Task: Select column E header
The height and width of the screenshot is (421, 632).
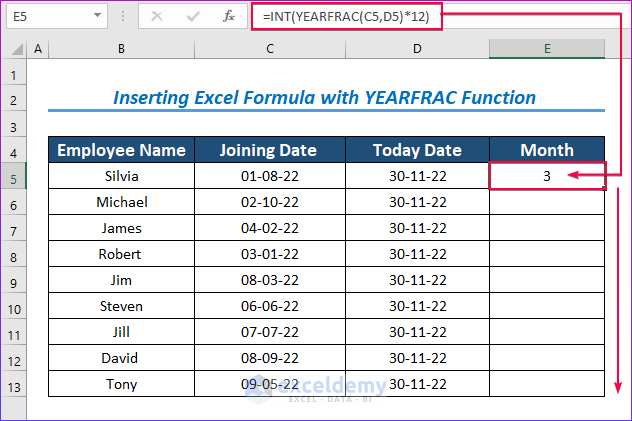Action: point(547,49)
